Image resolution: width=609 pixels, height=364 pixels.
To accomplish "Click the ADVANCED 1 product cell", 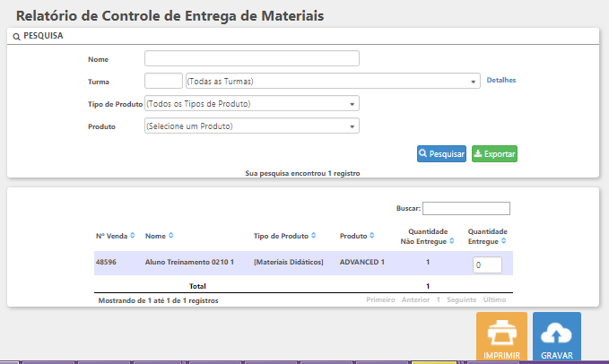I will 362,262.
